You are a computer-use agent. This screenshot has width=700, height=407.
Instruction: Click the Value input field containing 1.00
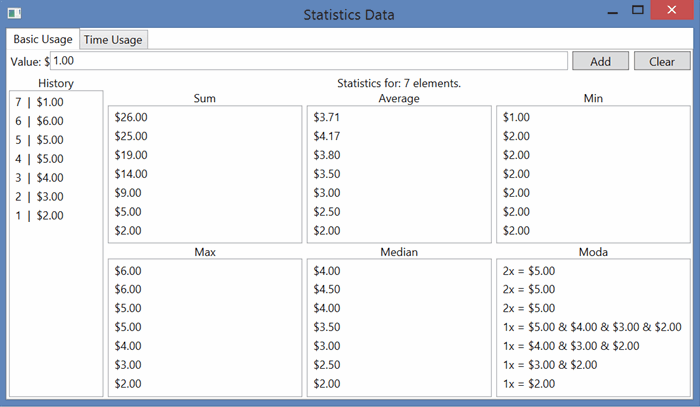(308, 61)
